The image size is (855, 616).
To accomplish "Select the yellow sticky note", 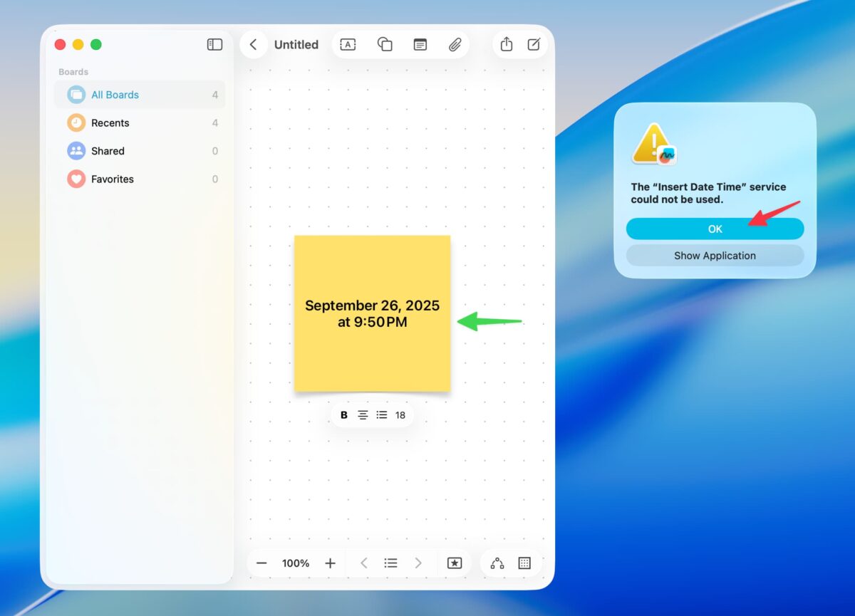I will pyautogui.click(x=372, y=313).
